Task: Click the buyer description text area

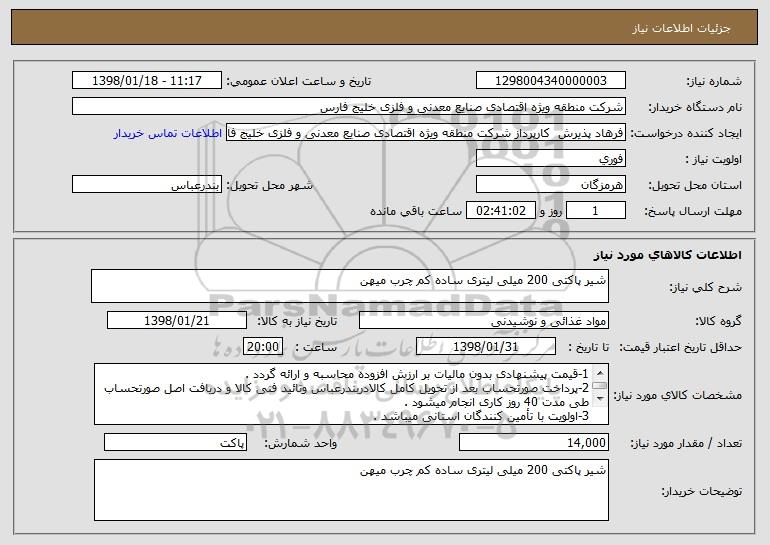Action: click(x=351, y=490)
